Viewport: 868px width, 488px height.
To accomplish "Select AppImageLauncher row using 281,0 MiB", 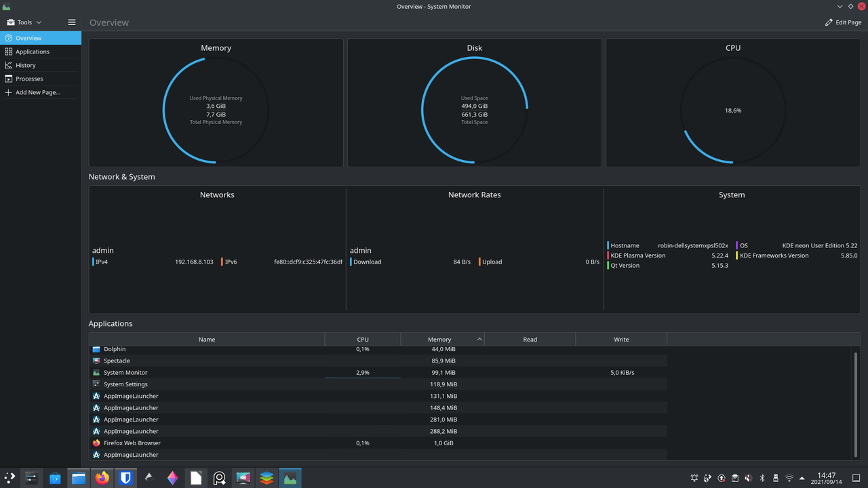I will 378,420.
